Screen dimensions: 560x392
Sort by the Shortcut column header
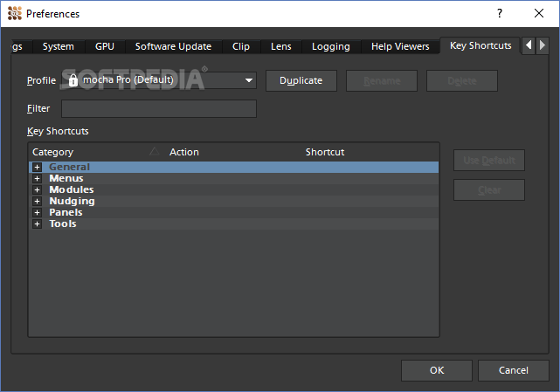pyautogui.click(x=370, y=152)
